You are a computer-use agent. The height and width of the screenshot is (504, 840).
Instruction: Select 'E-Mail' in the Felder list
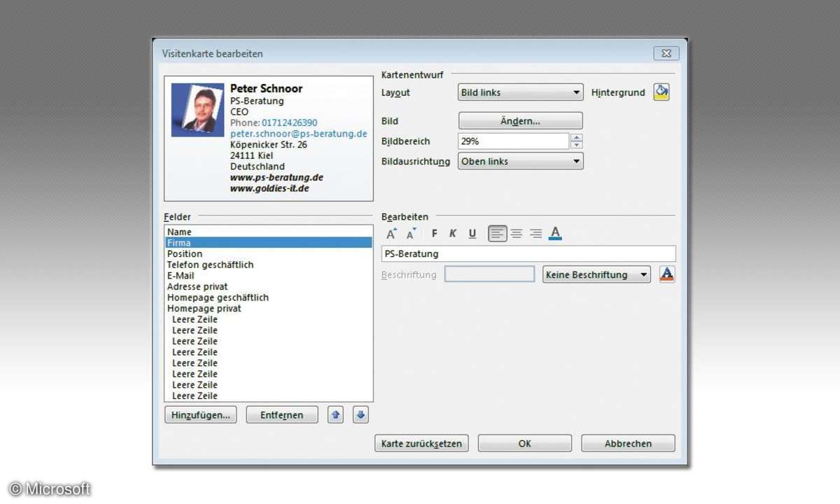click(x=269, y=276)
